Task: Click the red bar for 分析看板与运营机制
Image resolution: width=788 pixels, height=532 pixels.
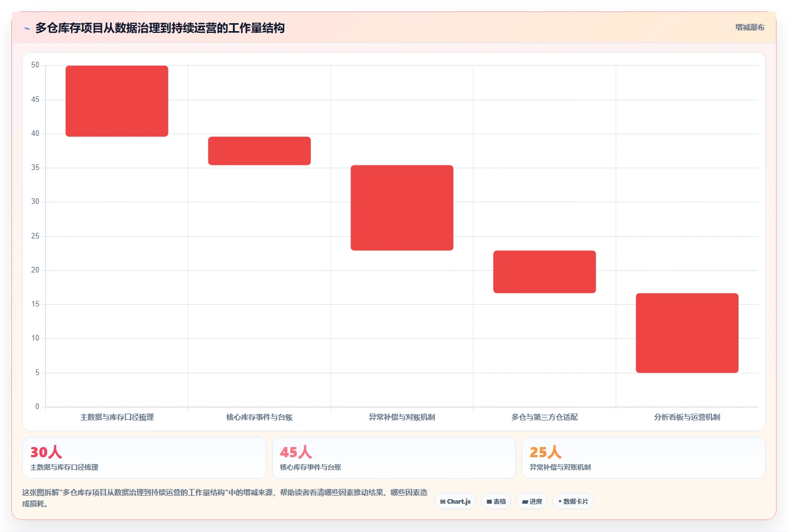Action: pos(687,333)
